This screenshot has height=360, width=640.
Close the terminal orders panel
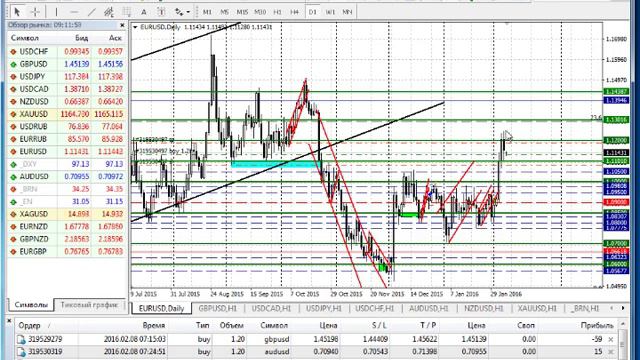tap(9, 321)
